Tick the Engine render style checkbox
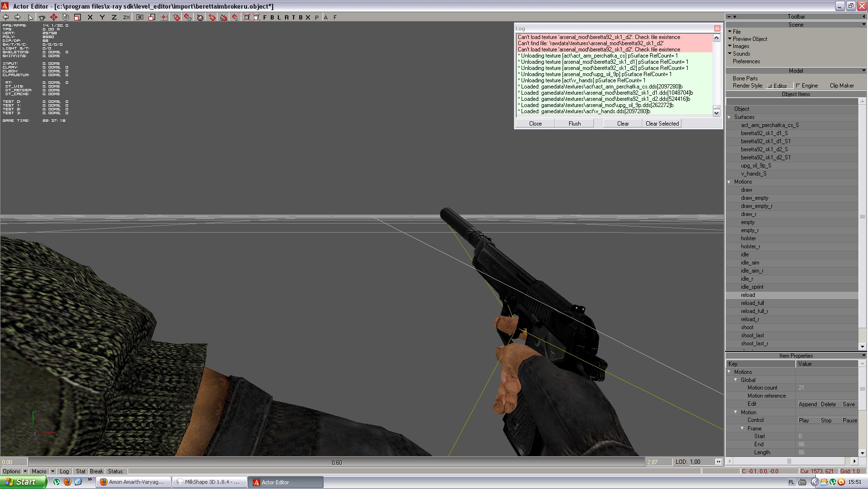868x489 pixels. pyautogui.click(x=798, y=86)
